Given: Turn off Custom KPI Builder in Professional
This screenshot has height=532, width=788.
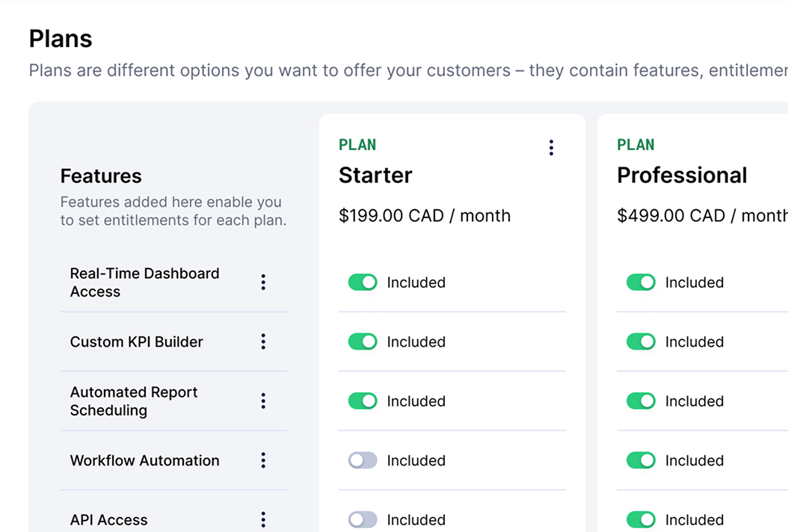Looking at the screenshot, I should pyautogui.click(x=641, y=341).
